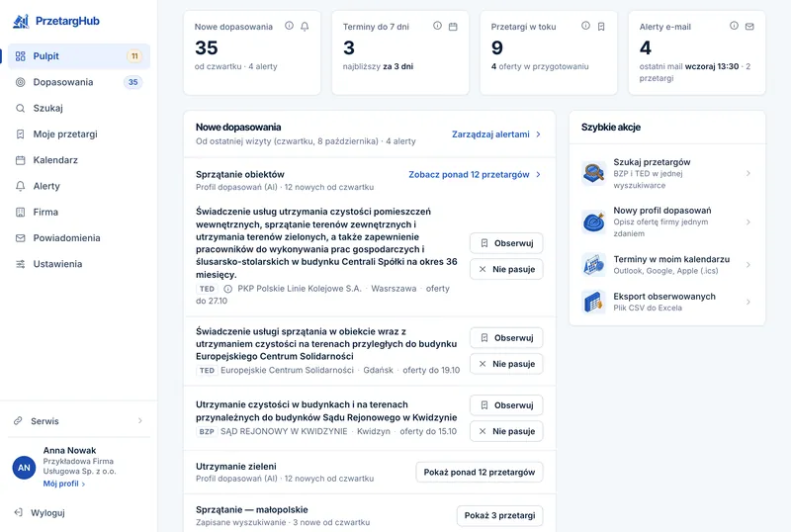This screenshot has width=791, height=532.
Task: Click the Nowy profil dopasowań target illustration icon
Action: coord(593,222)
